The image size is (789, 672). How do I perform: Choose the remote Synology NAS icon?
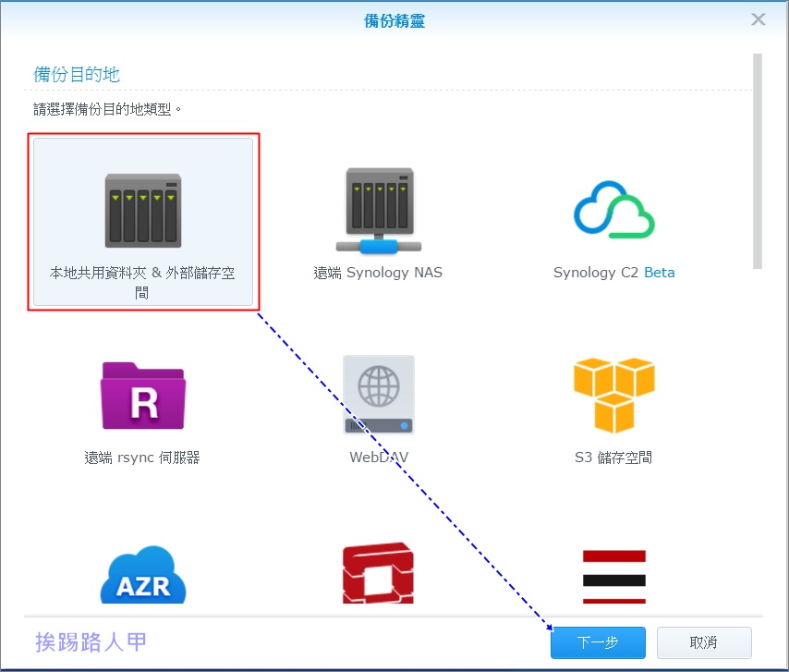[x=379, y=211]
